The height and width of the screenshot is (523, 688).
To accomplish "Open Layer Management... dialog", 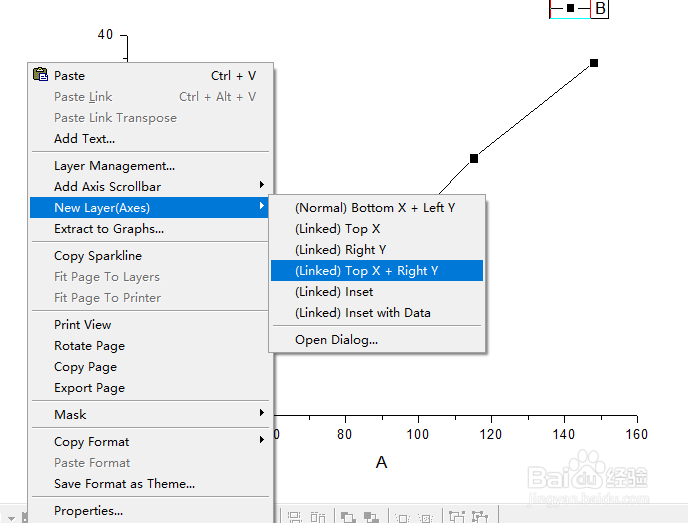I will [150, 166].
